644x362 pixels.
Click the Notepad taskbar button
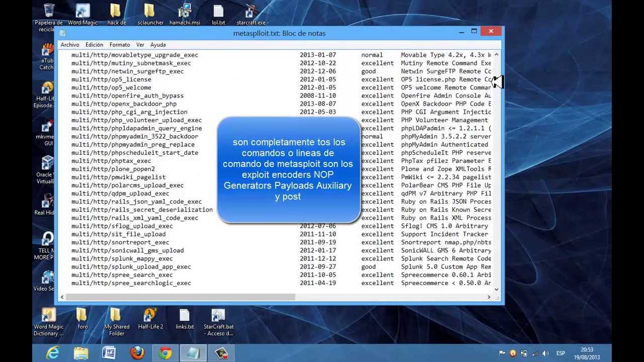[x=193, y=353]
